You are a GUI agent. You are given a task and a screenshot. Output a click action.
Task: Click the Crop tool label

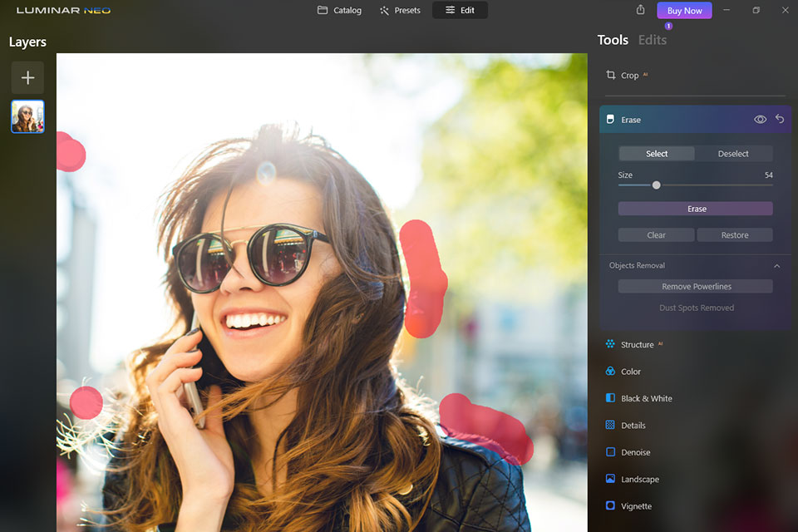629,76
